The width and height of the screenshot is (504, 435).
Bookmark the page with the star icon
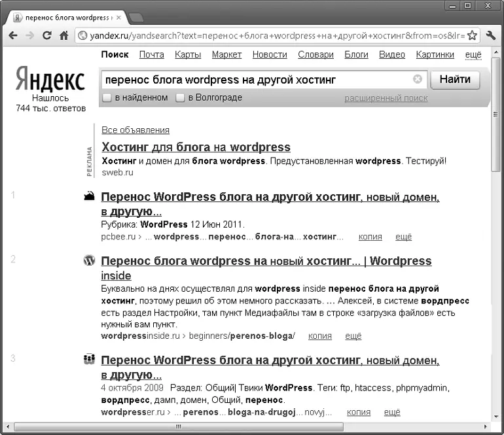coord(472,35)
